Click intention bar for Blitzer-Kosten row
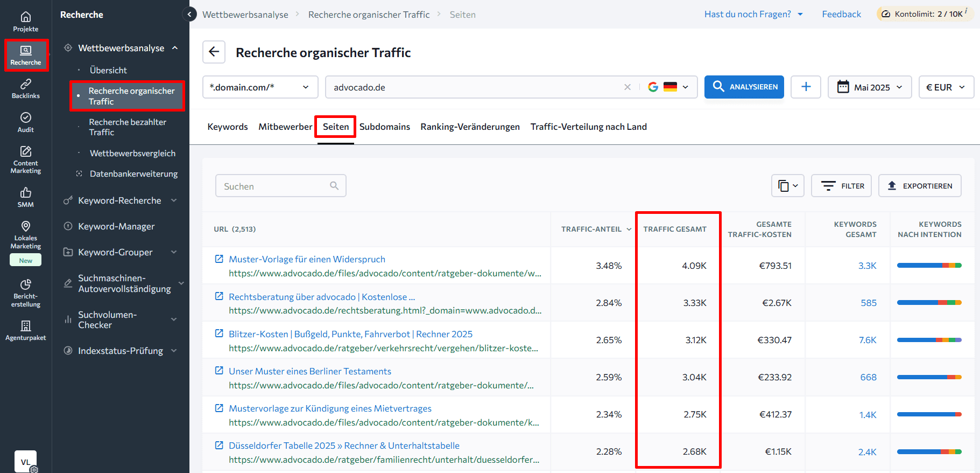980x473 pixels. [929, 340]
